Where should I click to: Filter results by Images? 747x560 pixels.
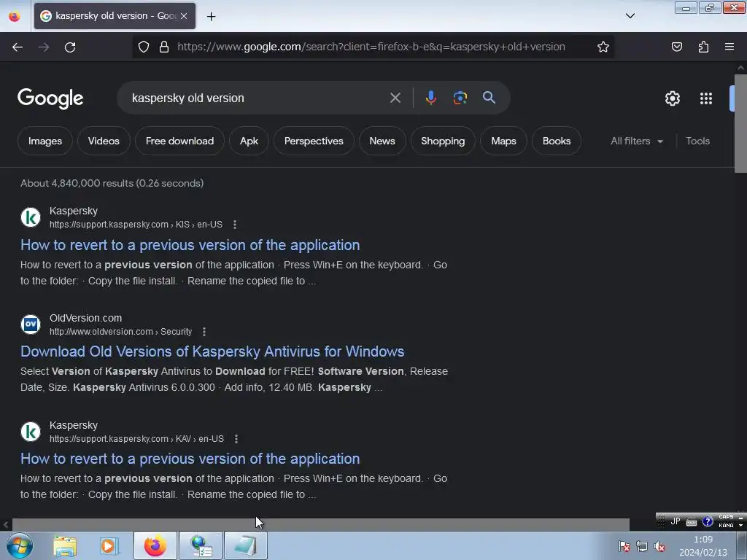point(44,141)
